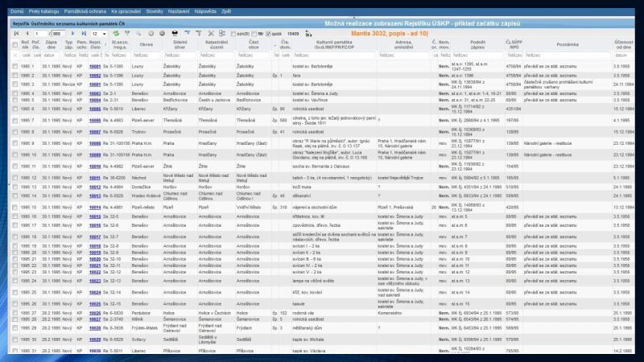Click the current page number field
Viewport: 644px width, 362px height.
pyautogui.click(x=41, y=34)
